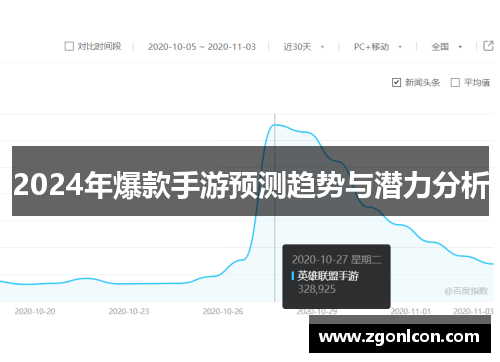The height and width of the screenshot is (362, 500).
Task: Click the 2020-10-20 axis label
Action: tap(35, 311)
